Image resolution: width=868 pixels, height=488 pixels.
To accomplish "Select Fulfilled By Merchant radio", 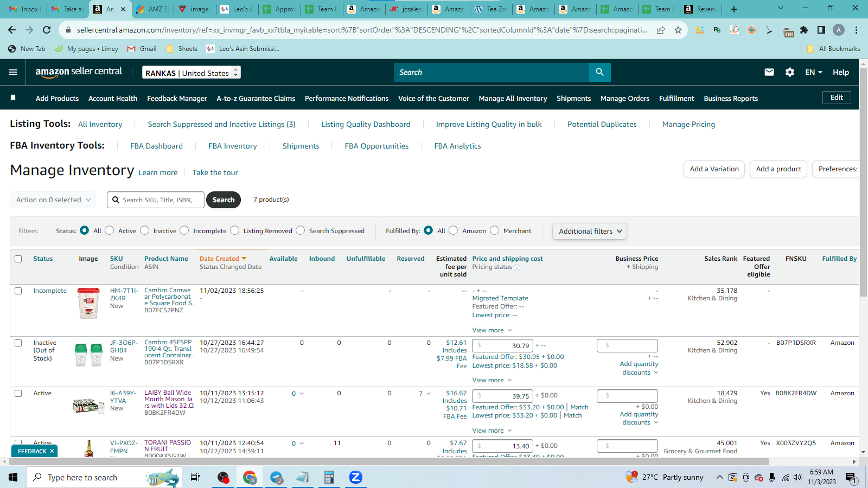I will (x=495, y=230).
